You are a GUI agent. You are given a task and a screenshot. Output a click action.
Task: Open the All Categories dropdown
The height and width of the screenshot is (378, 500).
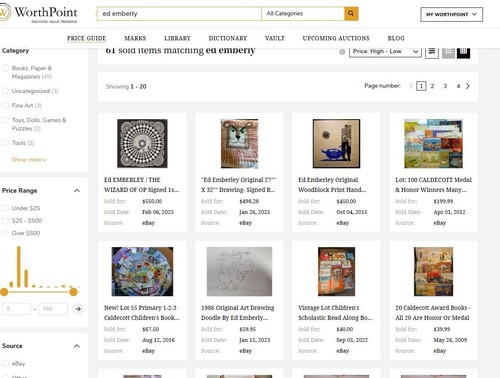pos(303,14)
